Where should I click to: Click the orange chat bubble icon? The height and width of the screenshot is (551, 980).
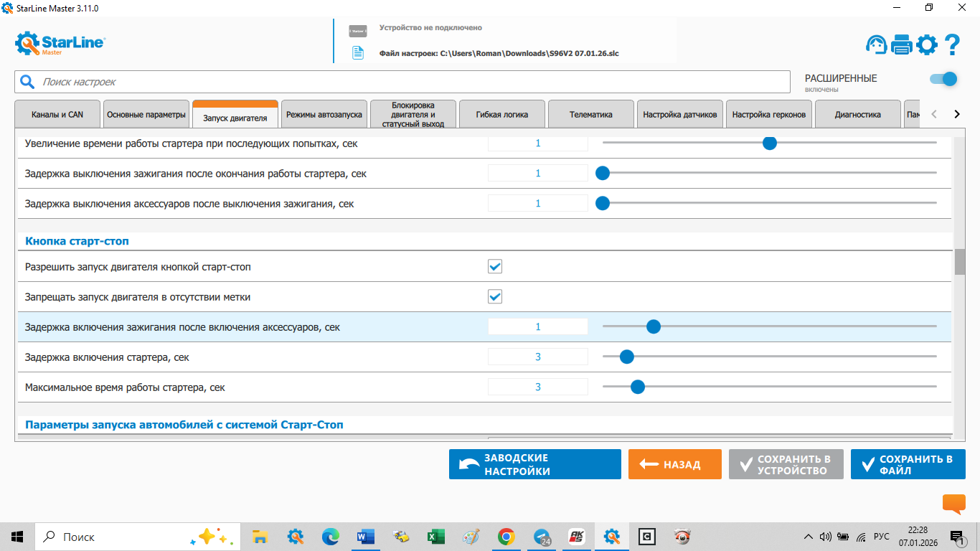(x=953, y=504)
